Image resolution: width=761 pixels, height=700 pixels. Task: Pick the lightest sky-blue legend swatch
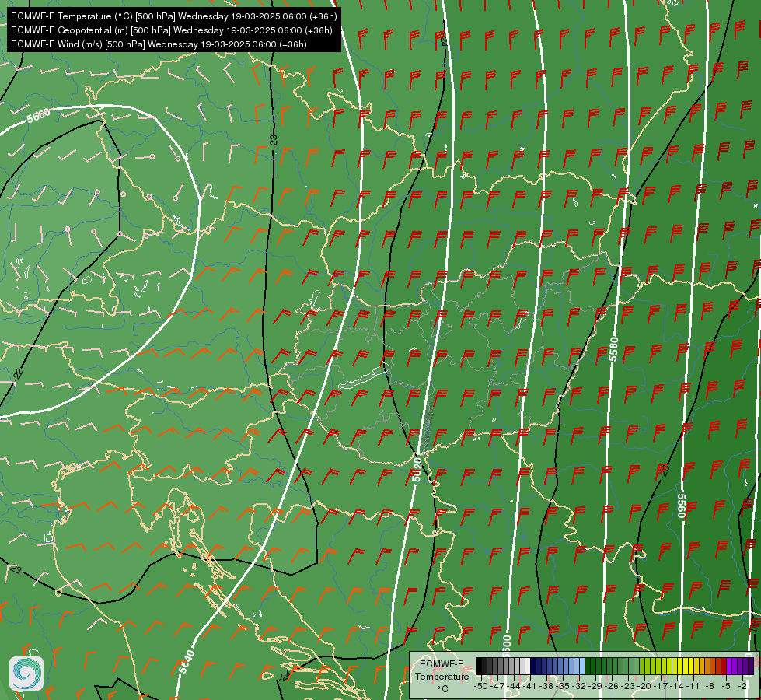pyautogui.click(x=582, y=666)
